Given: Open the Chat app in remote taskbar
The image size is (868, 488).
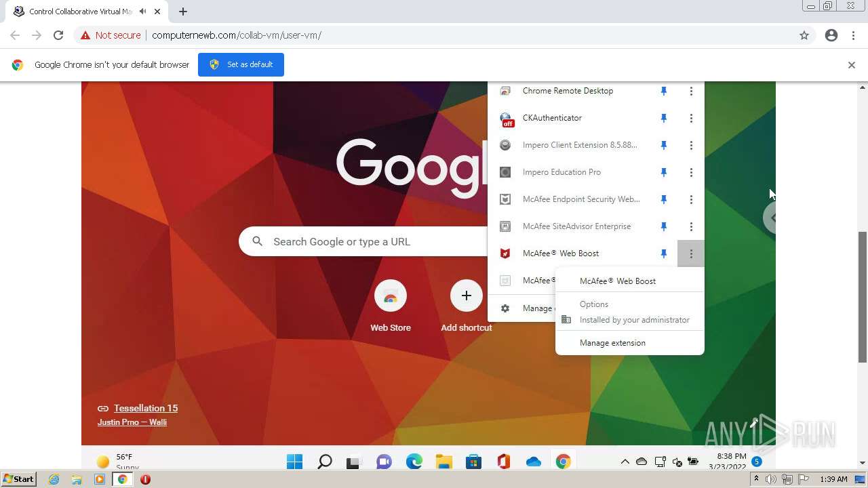Looking at the screenshot, I should 384,462.
